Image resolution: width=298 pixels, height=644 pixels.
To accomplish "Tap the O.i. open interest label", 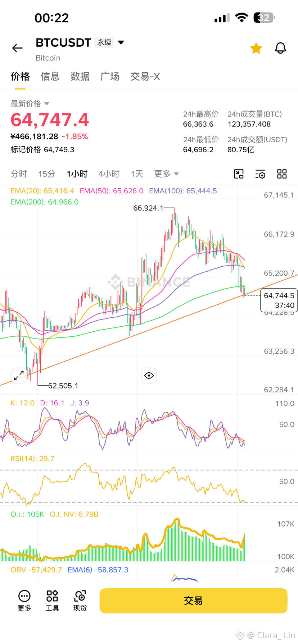I will tap(27, 514).
